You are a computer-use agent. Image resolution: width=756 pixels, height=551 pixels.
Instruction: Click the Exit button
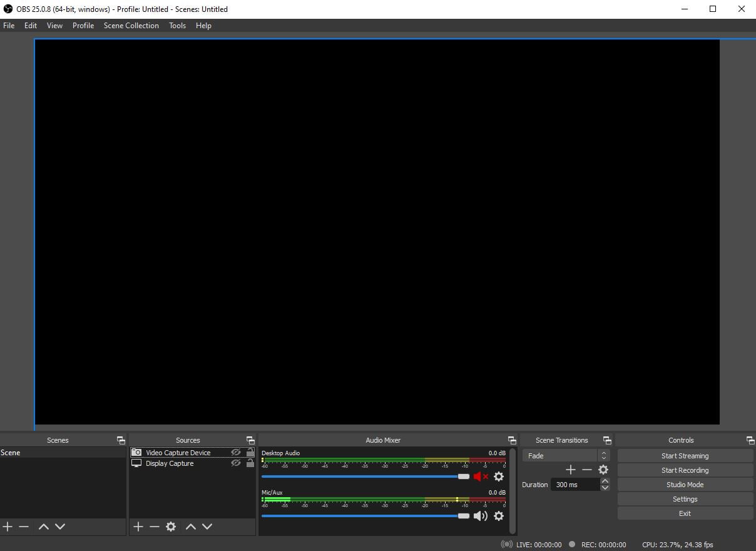[685, 513]
